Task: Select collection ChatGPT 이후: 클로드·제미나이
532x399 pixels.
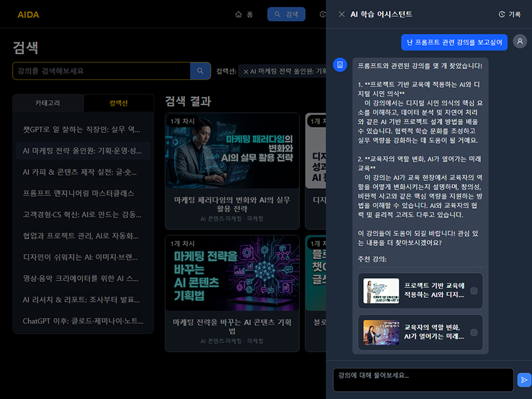Action: [x=83, y=321]
